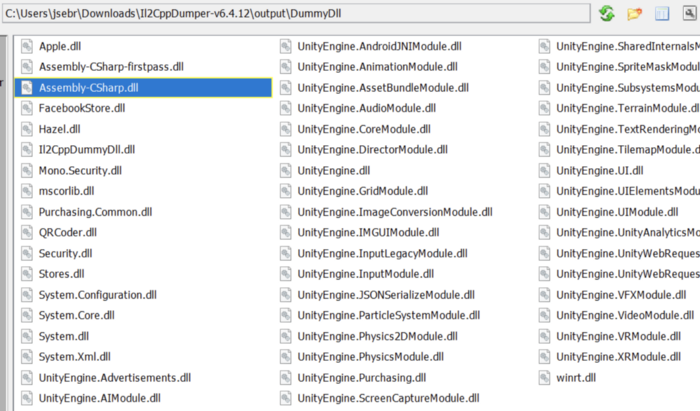Screen dimensions: 700x411
Task: Select the UnityEngine.TilemapModule file
Action: (x=628, y=149)
